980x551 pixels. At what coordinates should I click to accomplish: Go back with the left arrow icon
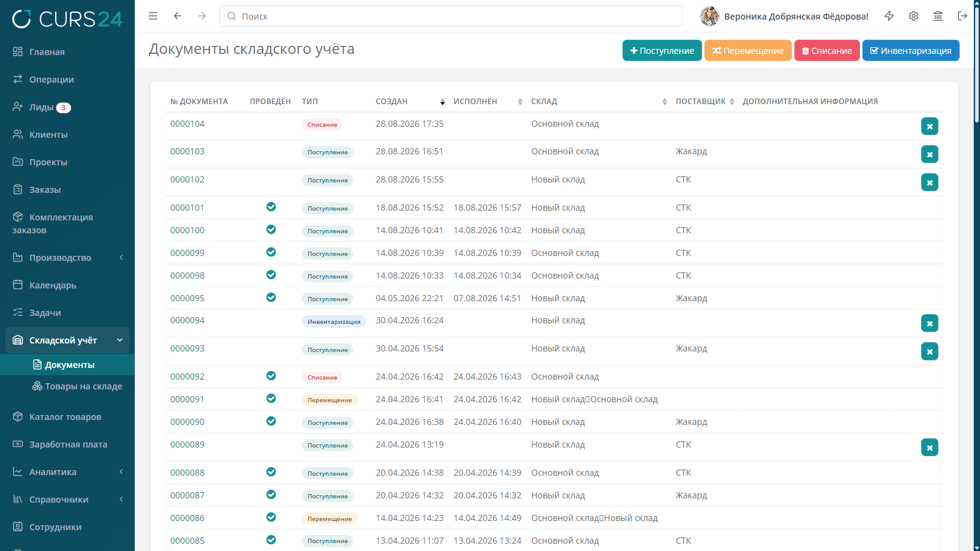(178, 16)
